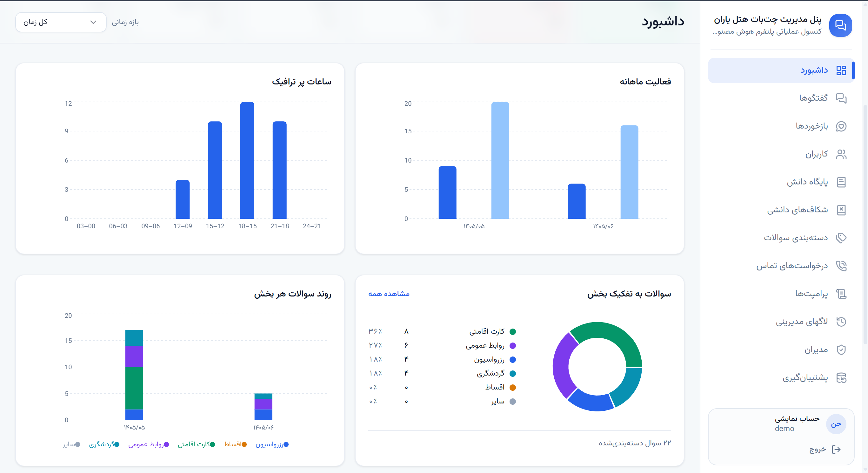Toggle گردشگری legend in trend chart
Viewport: 868px width, 473px height.
pyautogui.click(x=104, y=444)
